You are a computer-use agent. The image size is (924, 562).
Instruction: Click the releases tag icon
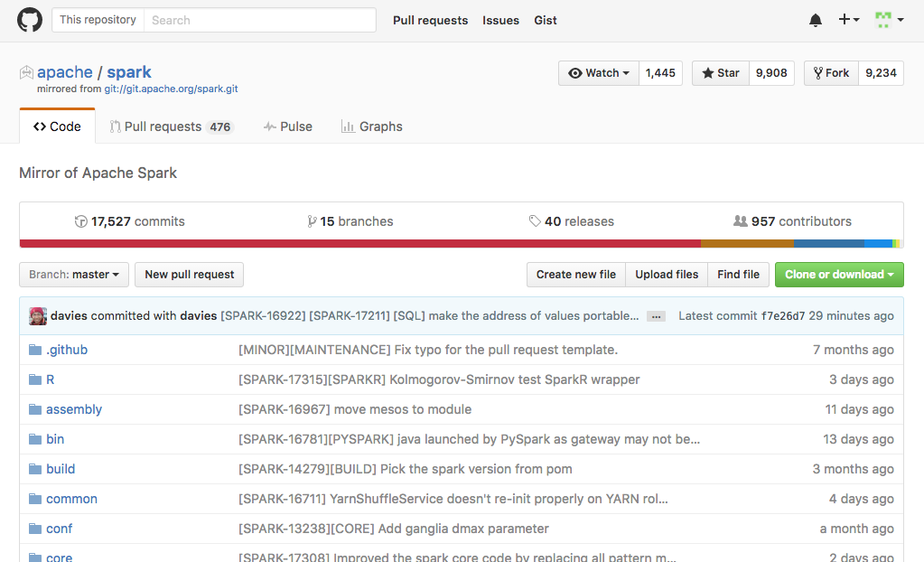coord(535,221)
